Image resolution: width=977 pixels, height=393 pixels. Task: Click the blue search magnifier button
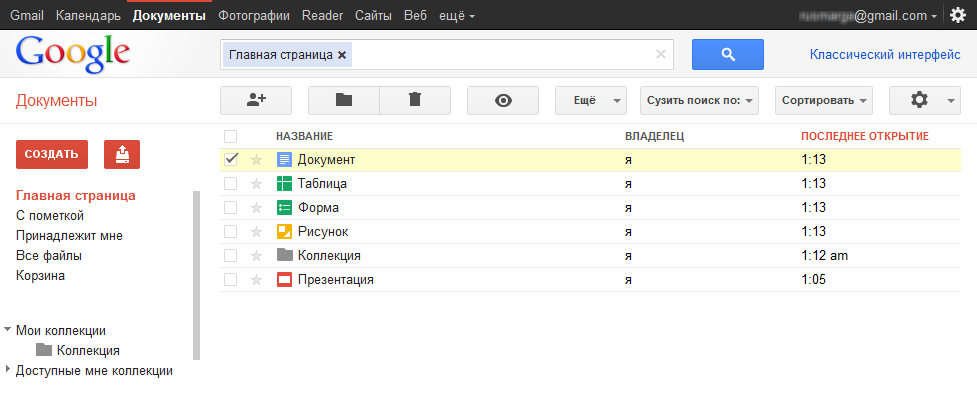point(728,54)
